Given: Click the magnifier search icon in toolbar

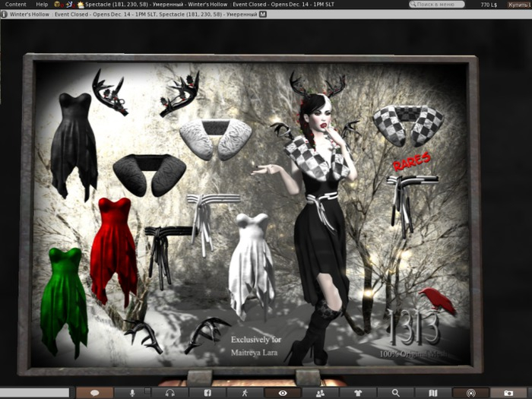Looking at the screenshot, I should 395,393.
